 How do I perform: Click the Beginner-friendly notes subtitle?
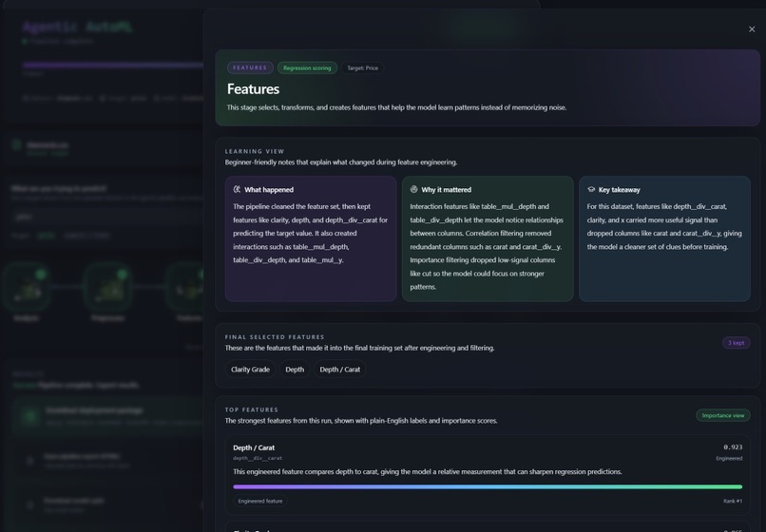click(x=341, y=162)
